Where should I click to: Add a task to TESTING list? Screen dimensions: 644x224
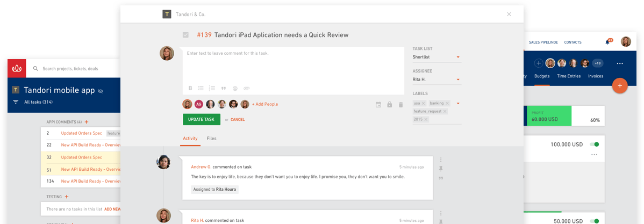click(x=67, y=197)
